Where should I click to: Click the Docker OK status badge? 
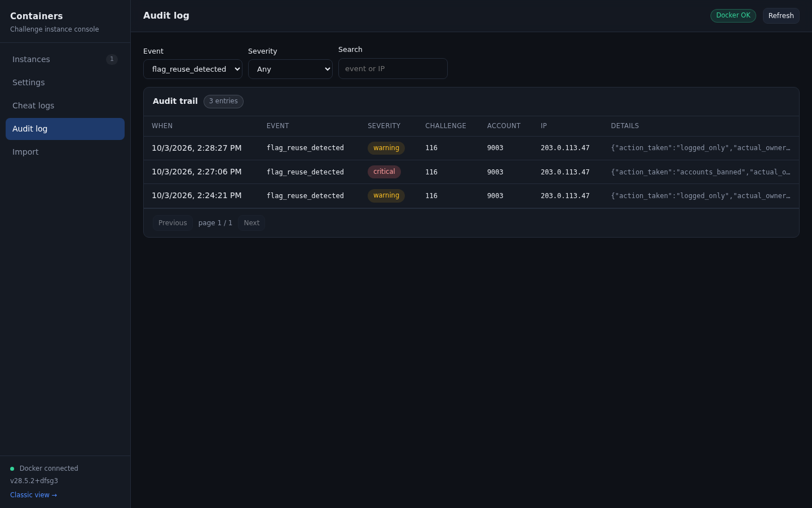(x=733, y=16)
